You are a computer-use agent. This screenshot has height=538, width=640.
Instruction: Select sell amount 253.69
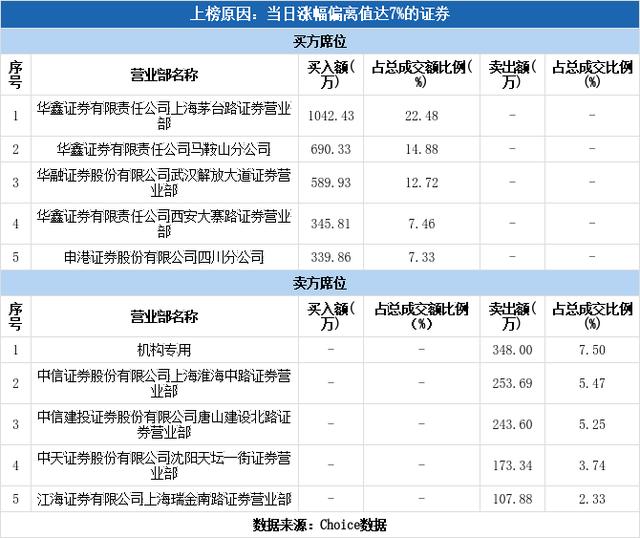pyautogui.click(x=512, y=383)
